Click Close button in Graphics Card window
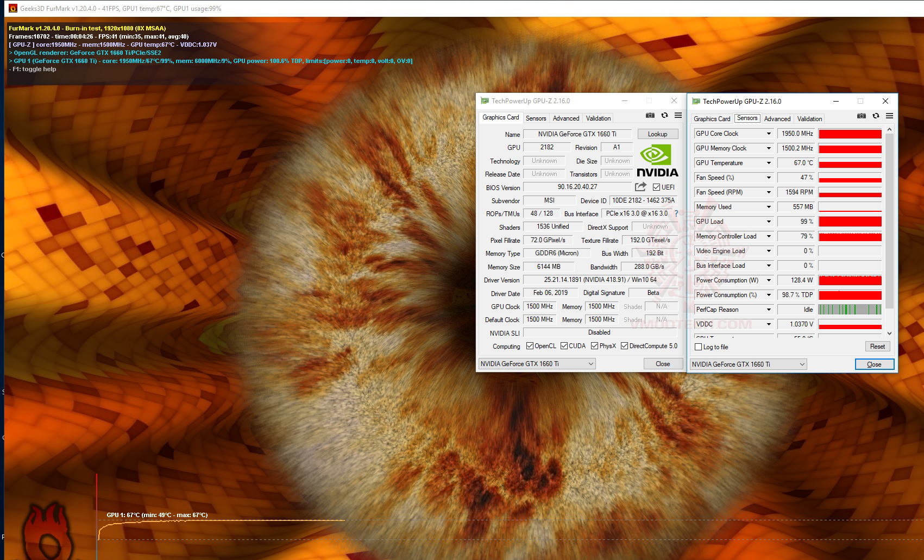 663,364
